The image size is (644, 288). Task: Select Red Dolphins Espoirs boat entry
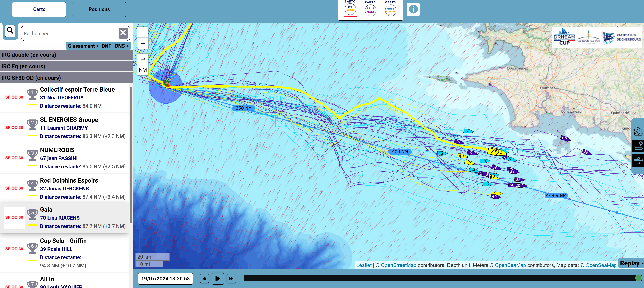(x=65, y=189)
